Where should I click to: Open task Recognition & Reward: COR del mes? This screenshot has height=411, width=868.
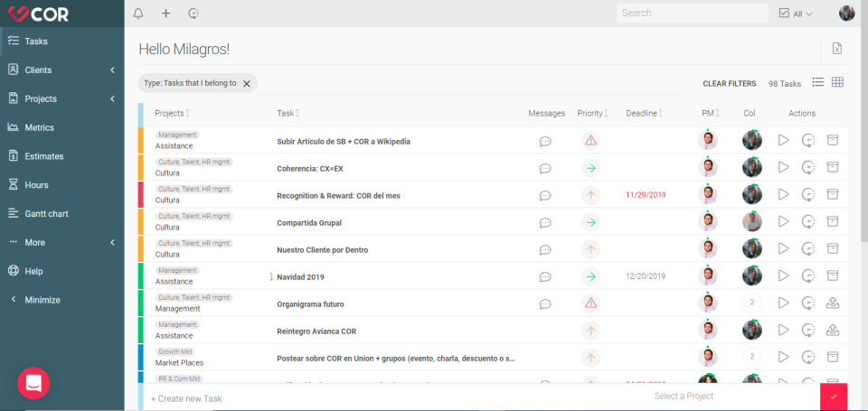(338, 196)
